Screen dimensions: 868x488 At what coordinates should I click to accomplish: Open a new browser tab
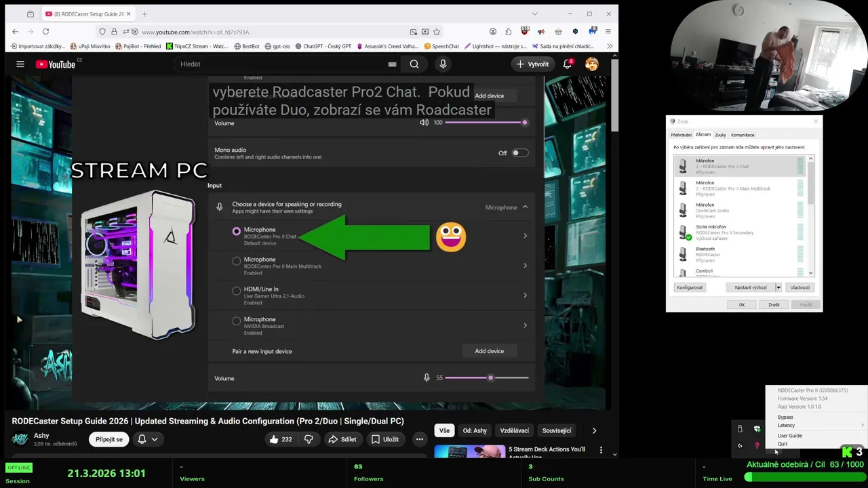[x=144, y=14]
